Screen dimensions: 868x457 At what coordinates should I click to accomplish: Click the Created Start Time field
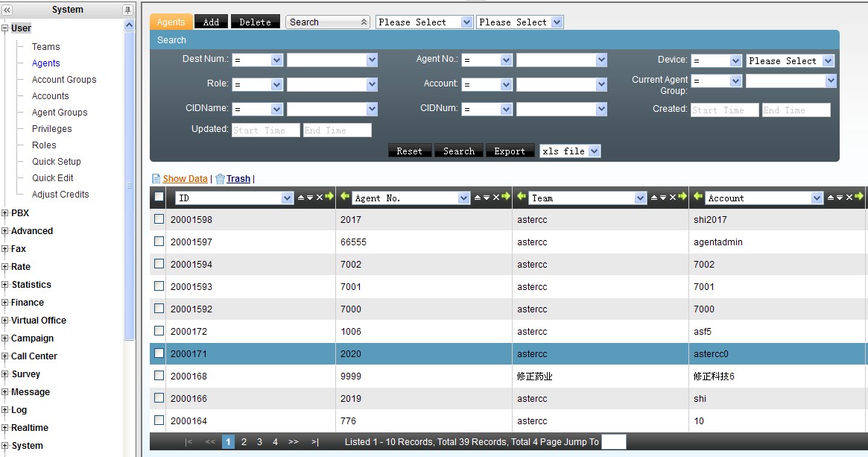[x=724, y=110]
